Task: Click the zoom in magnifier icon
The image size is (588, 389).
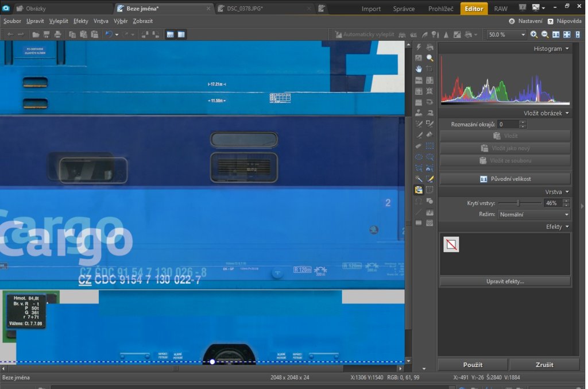Action: coord(534,34)
